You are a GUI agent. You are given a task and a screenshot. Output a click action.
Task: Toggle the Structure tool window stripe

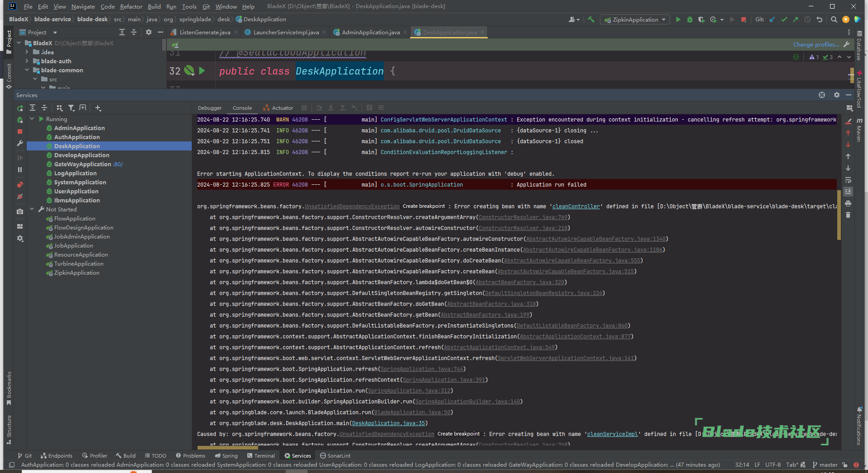(9, 430)
